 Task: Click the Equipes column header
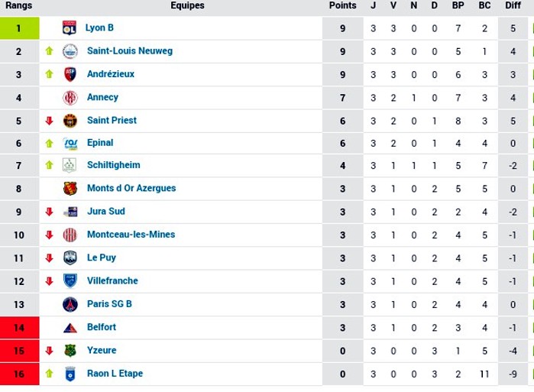pos(187,5)
